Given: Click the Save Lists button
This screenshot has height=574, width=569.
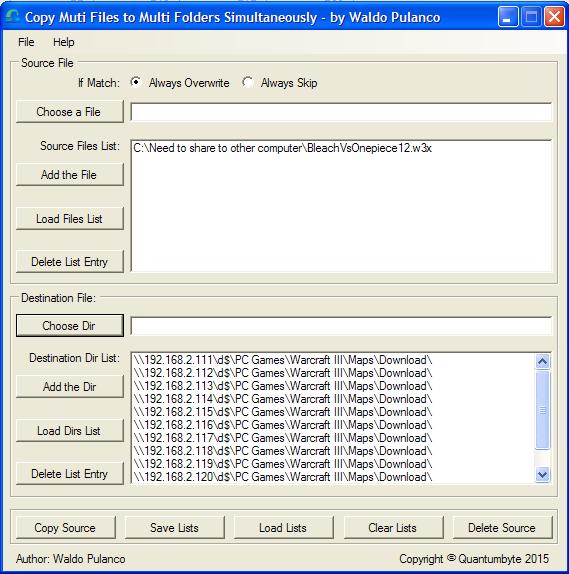Looking at the screenshot, I should (174, 528).
